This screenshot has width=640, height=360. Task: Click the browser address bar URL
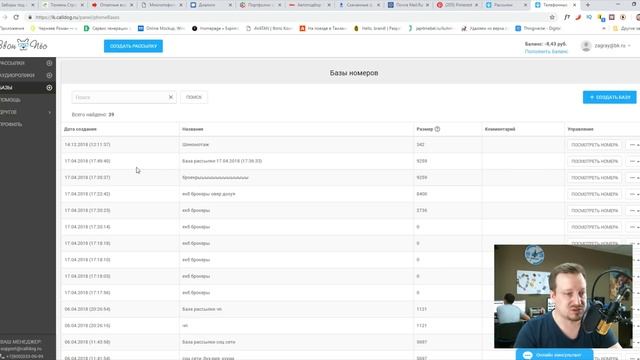tap(78, 18)
